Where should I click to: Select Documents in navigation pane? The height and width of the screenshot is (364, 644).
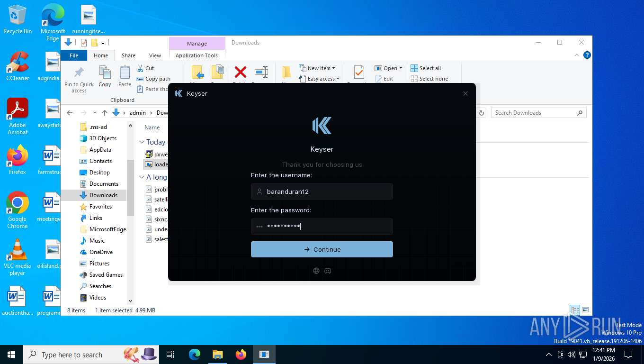click(x=104, y=184)
